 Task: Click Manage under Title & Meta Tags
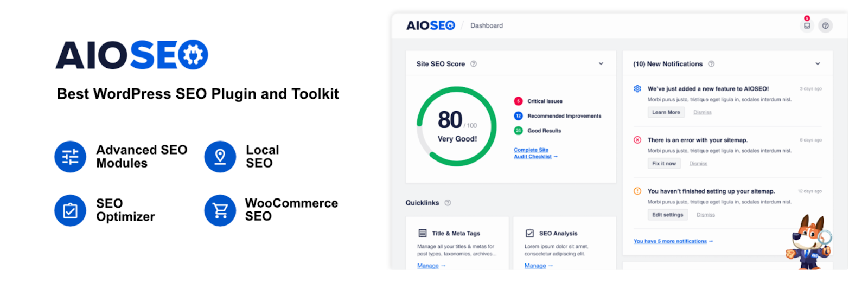(x=431, y=266)
